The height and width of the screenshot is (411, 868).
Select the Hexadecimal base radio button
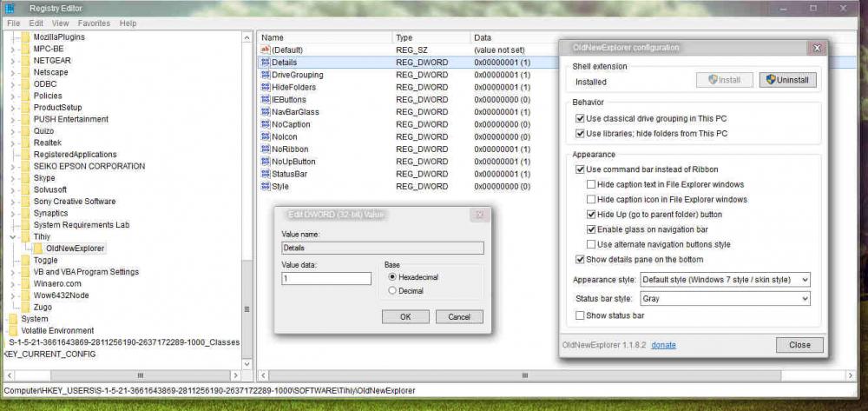pos(392,277)
